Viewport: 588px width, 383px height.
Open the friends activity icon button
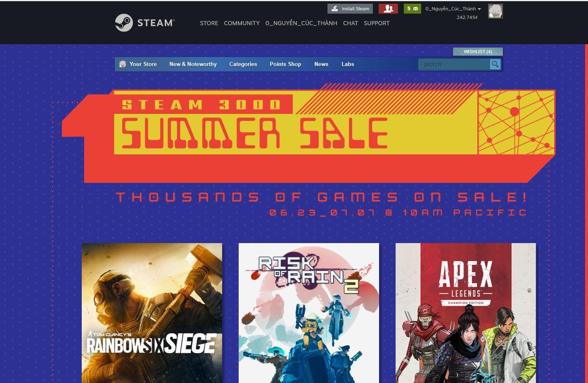[388, 9]
